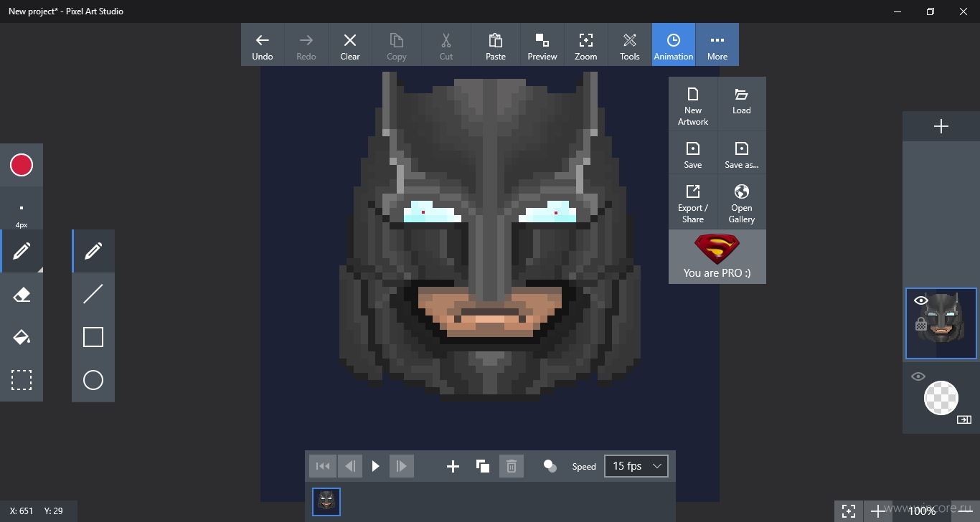Click the Y: 29 coordinate readout
Image resolution: width=980 pixels, height=522 pixels.
(x=54, y=511)
